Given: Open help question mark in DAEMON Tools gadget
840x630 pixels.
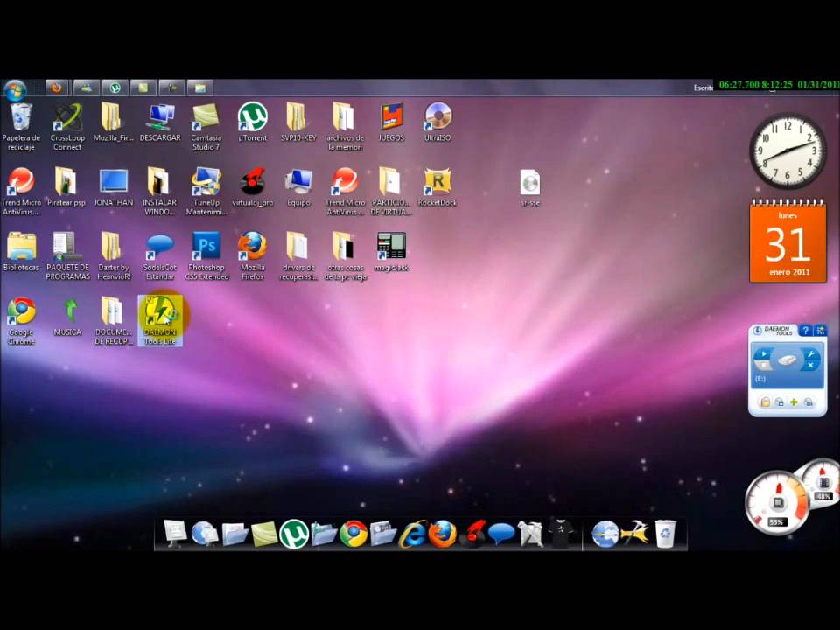Looking at the screenshot, I should coord(805,331).
